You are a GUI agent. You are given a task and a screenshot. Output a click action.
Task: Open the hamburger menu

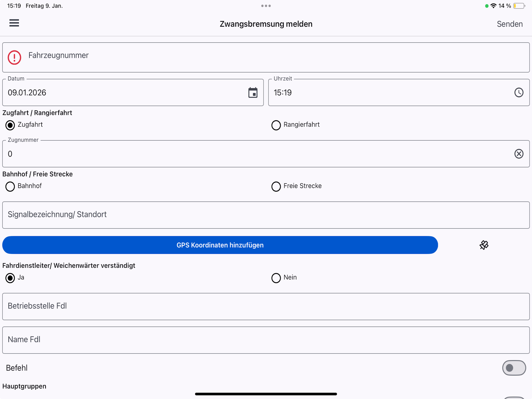click(x=14, y=23)
